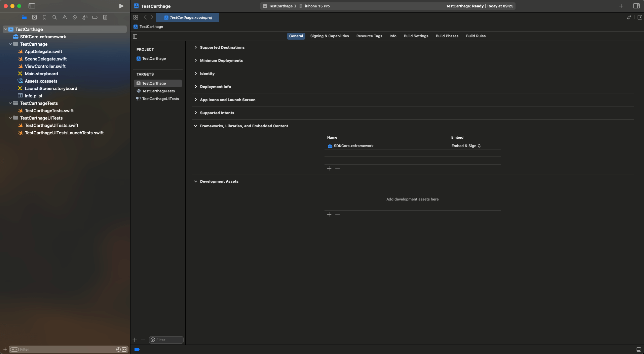Image resolution: width=644 pixels, height=354 pixels.
Task: Open the Find navigator magnifier icon
Action: (54, 17)
